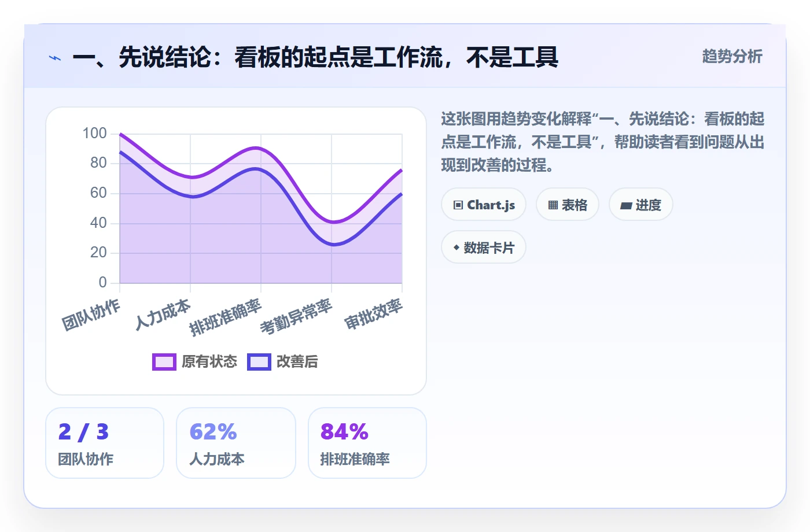The image size is (810, 532).
Task: Click the y-axis value 100
Action: click(x=95, y=134)
